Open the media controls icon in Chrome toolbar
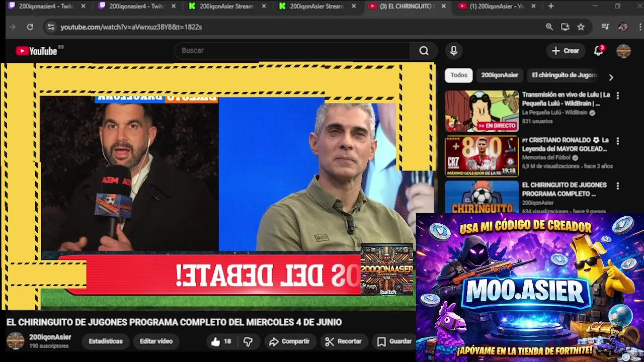The width and height of the screenshot is (644, 362). coord(605,27)
